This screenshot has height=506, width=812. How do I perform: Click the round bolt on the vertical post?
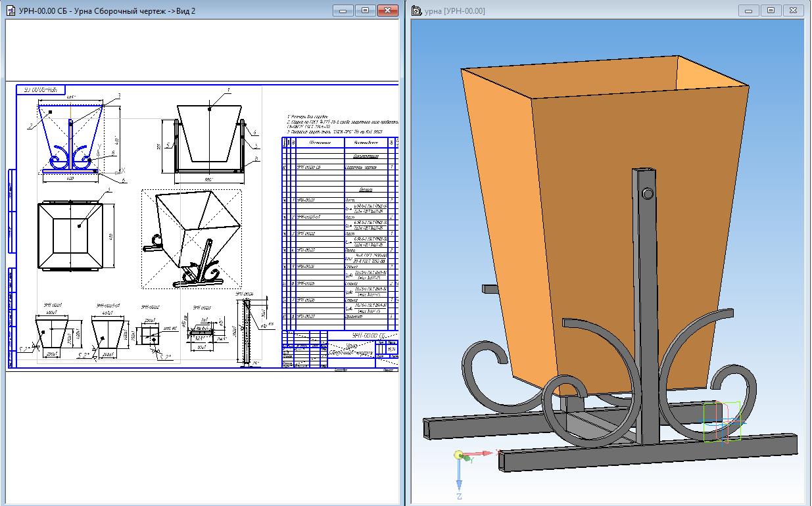tap(647, 193)
